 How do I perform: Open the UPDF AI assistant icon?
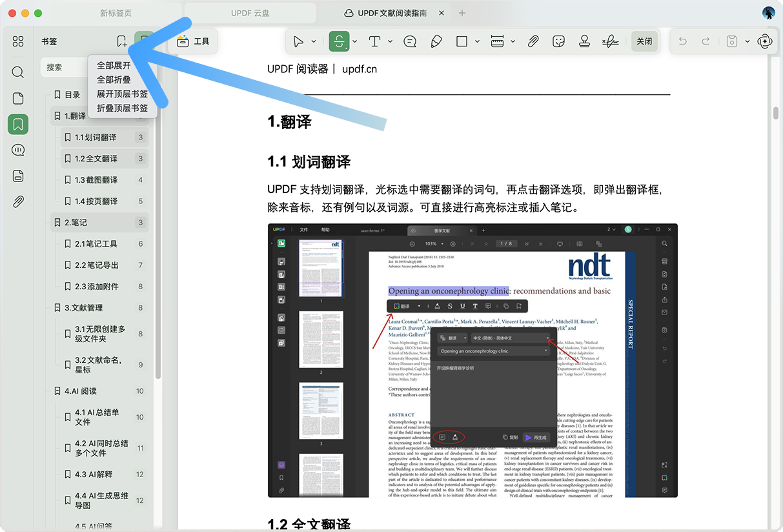pos(766,41)
